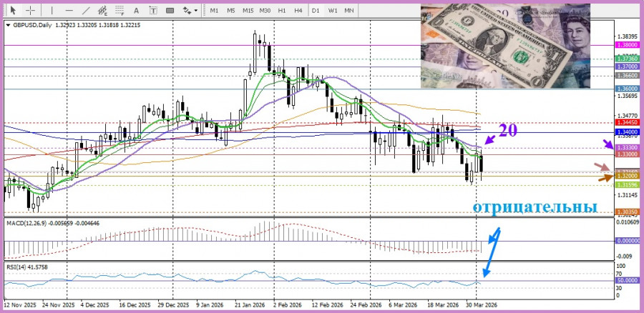This screenshot has height=313, width=644.
Task: Click the 29 Dec 2025 date label
Action: click(173, 306)
